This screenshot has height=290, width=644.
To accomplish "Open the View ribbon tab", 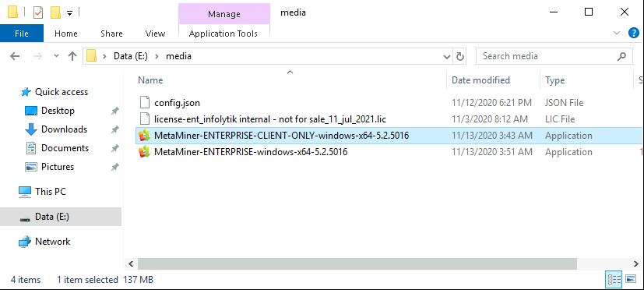I will [x=155, y=34].
